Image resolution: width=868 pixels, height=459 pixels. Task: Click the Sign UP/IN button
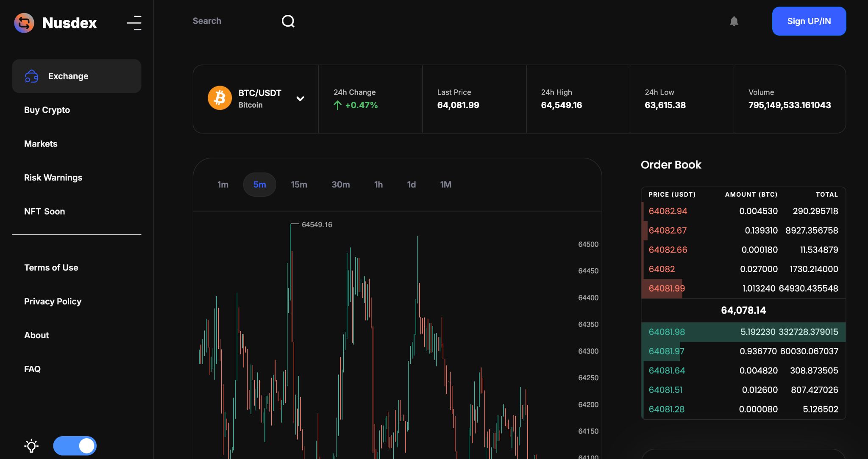[809, 21]
